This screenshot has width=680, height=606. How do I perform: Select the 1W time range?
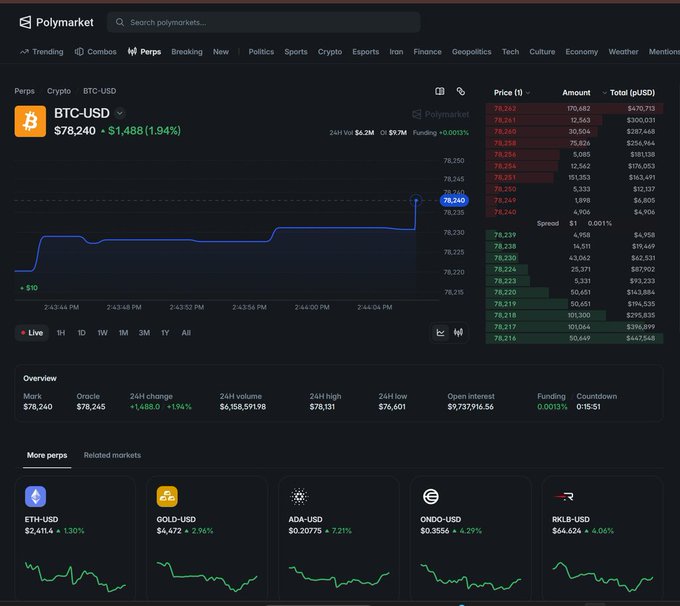(x=102, y=333)
